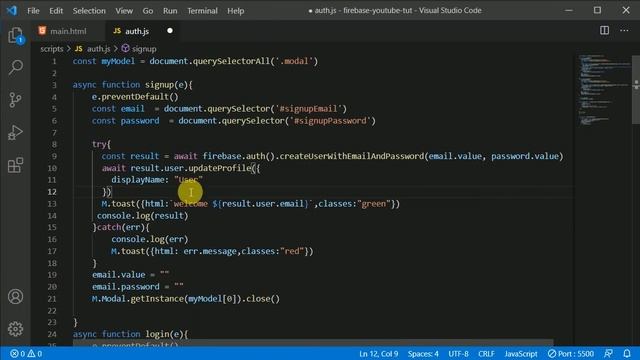Screen dimensions: 640x360
Task: Click 'try' keyword on line 8
Action: (x=99, y=144)
